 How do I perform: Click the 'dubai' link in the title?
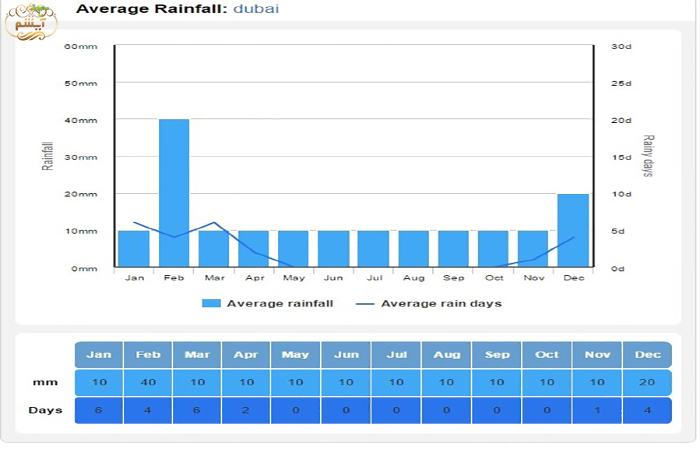[256, 8]
